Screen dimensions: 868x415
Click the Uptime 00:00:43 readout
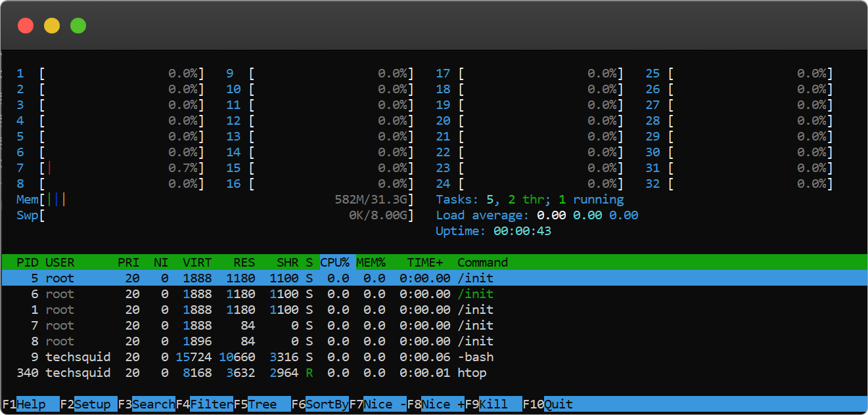point(493,231)
